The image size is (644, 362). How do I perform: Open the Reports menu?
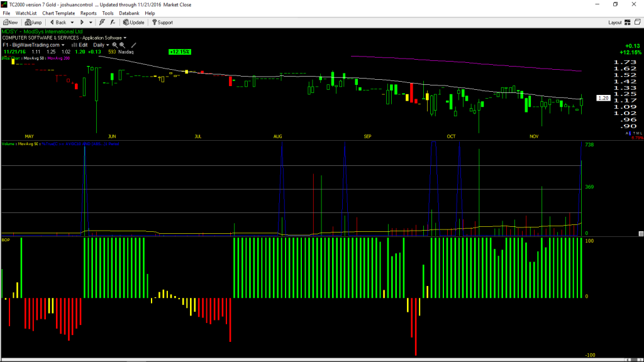click(x=88, y=13)
